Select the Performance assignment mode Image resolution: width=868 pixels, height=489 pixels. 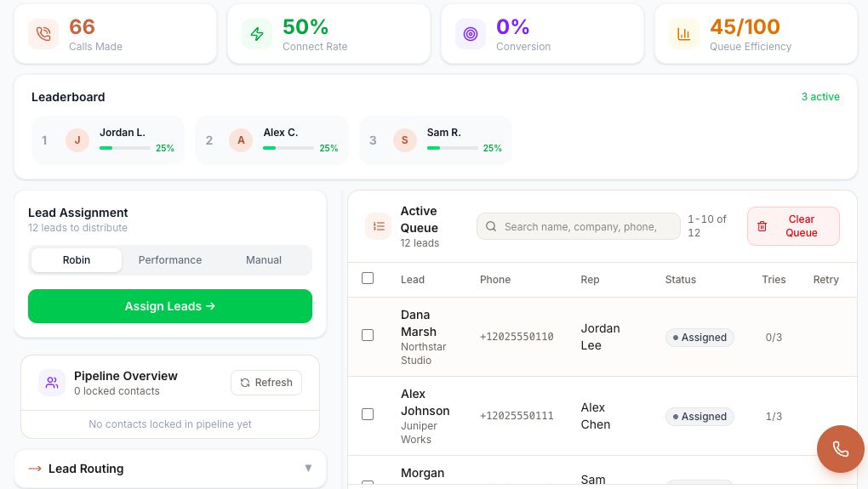click(x=170, y=260)
